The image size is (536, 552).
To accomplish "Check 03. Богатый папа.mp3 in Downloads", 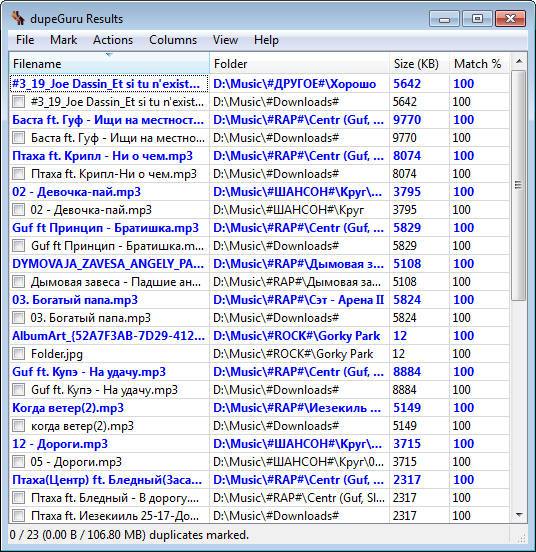I will pyautogui.click(x=18, y=318).
